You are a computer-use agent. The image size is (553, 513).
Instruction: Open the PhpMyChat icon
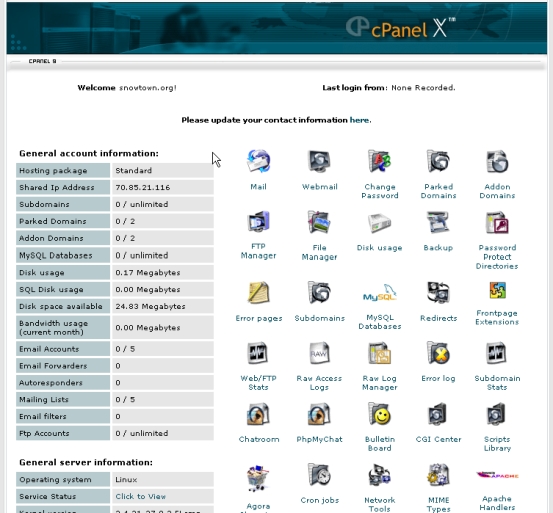point(319,414)
